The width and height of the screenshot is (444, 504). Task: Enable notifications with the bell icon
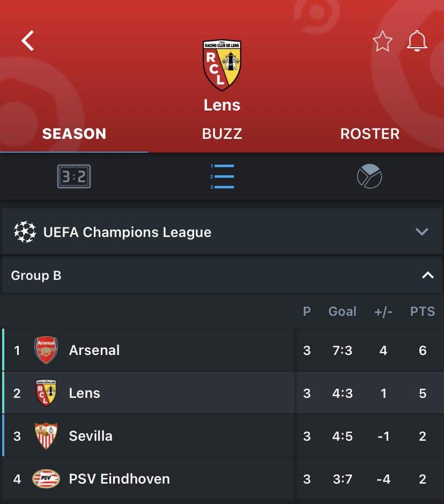pyautogui.click(x=417, y=41)
